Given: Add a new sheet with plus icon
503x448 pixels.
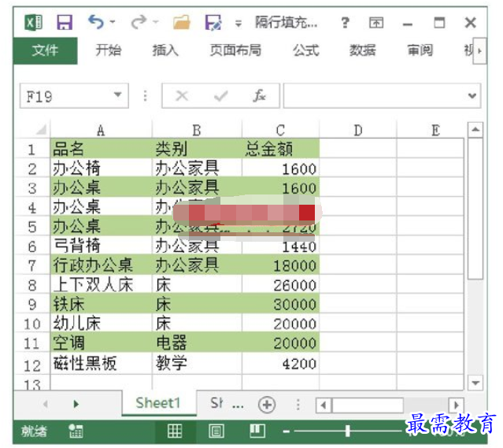Looking at the screenshot, I should pos(267,405).
